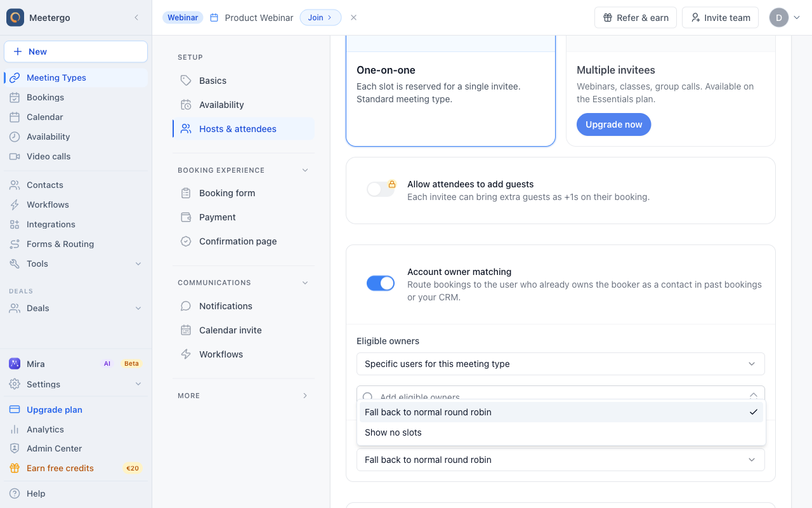Click the Analytics bar chart icon

(x=15, y=429)
